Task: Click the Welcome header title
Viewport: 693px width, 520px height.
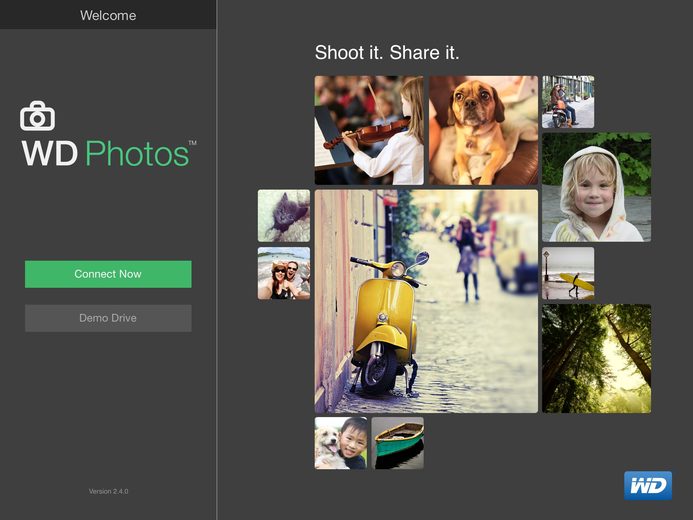Action: 108,15
